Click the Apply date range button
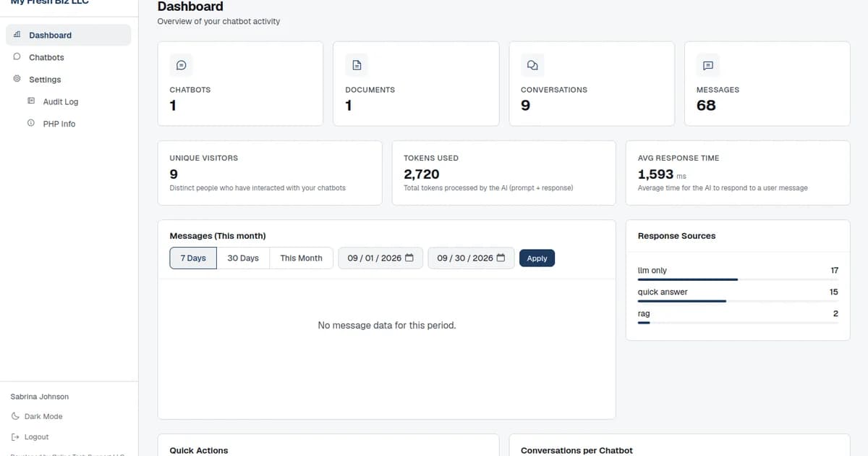This screenshot has width=868, height=456. [537, 258]
